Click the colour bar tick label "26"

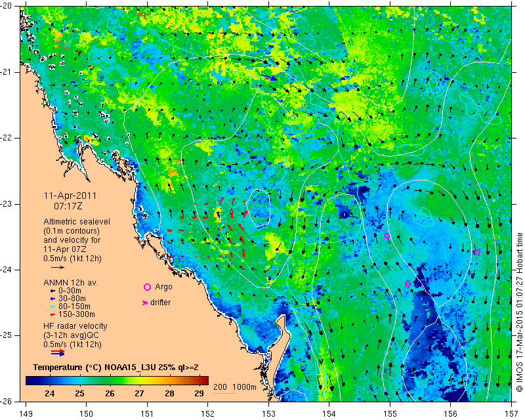point(110,394)
